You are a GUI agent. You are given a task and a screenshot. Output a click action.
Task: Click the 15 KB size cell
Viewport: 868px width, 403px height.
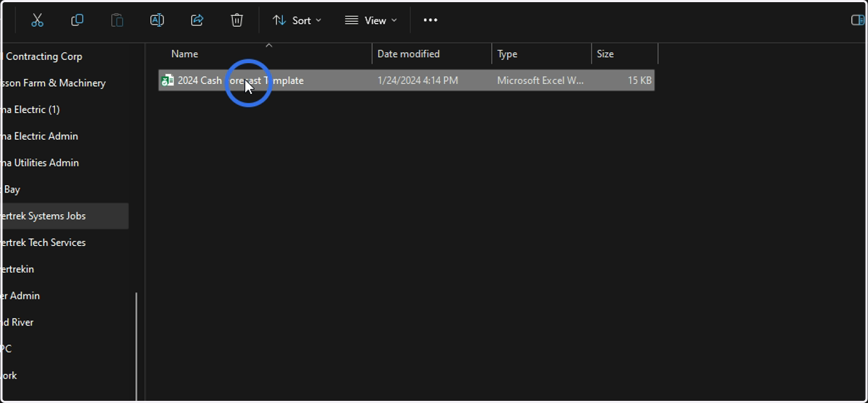639,80
